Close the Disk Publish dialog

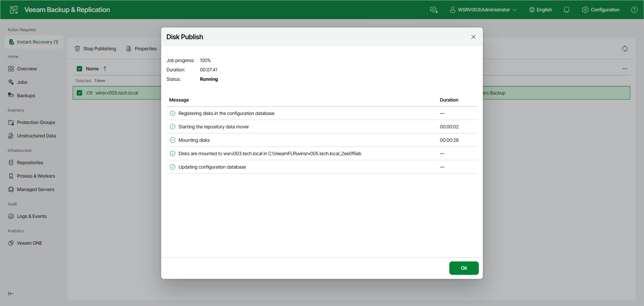point(473,37)
